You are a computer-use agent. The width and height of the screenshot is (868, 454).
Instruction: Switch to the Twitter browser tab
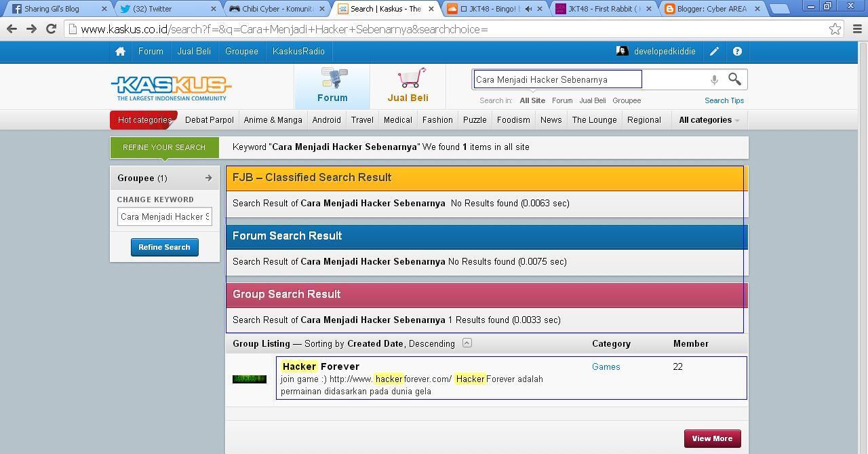[x=168, y=9]
